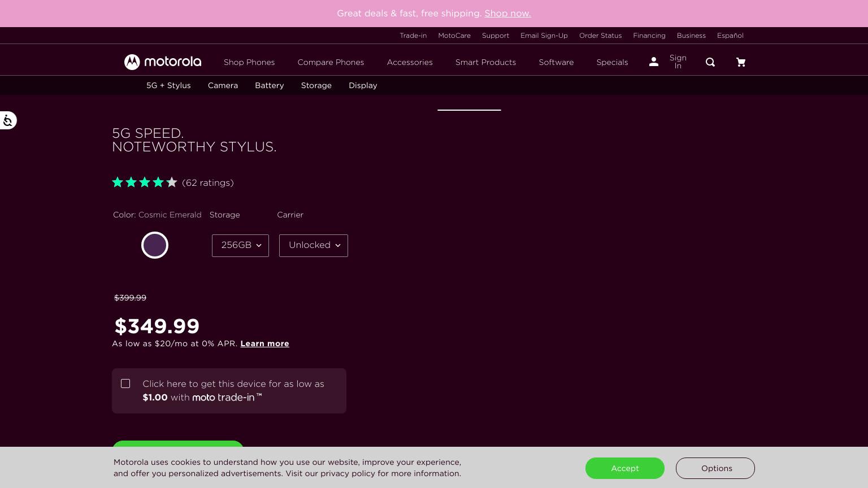The height and width of the screenshot is (488, 868).
Task: Open the 256GB storage dropdown
Action: point(240,246)
